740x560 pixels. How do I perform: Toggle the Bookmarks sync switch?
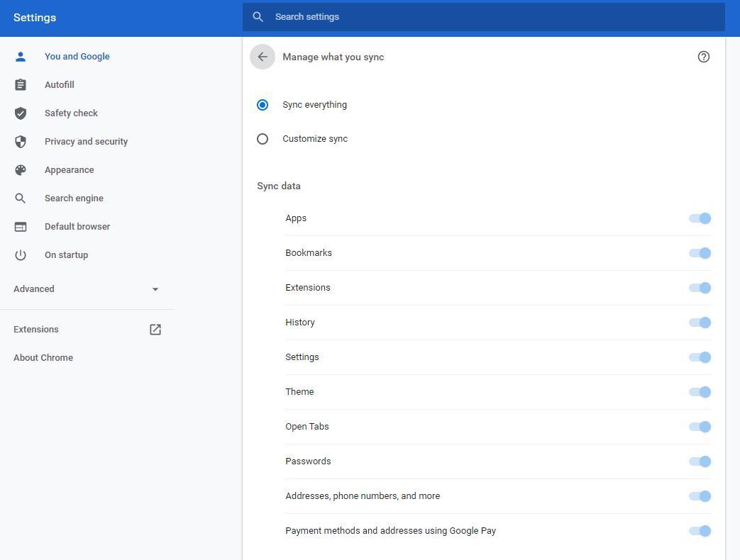pos(700,253)
